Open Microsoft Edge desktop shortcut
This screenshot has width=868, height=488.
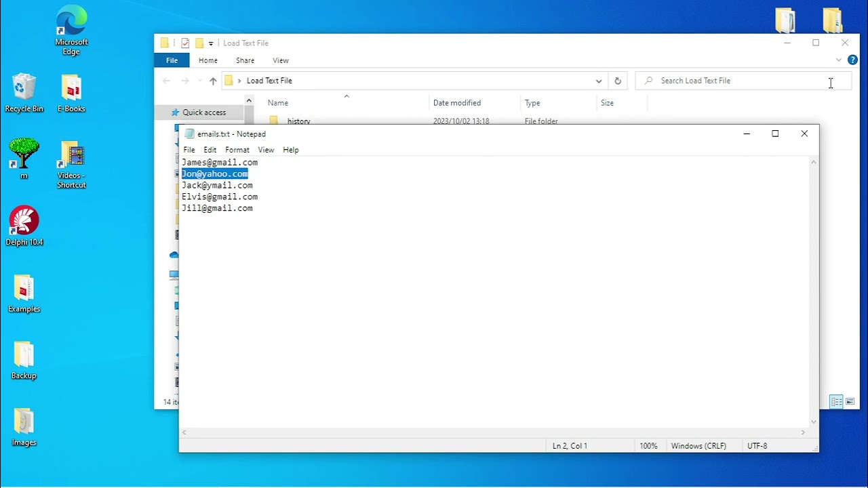coord(71,30)
